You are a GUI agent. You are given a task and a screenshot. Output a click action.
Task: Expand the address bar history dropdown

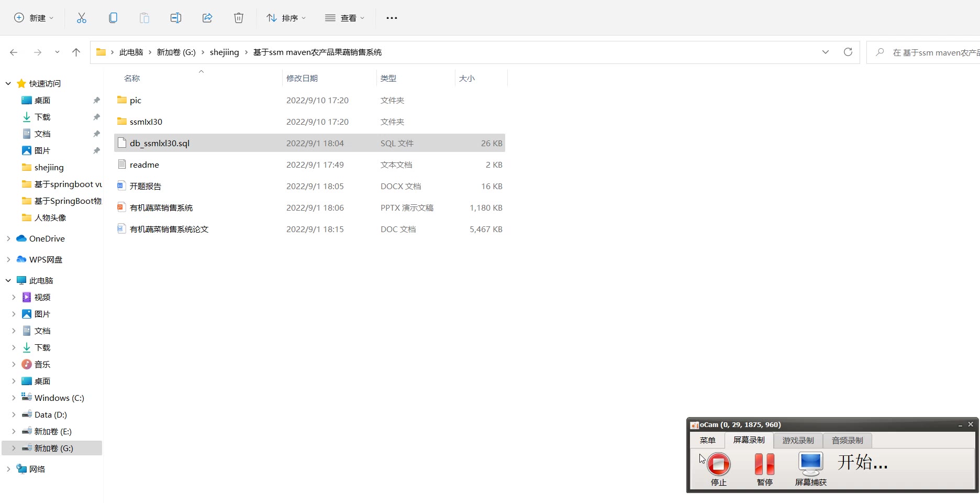coord(826,52)
